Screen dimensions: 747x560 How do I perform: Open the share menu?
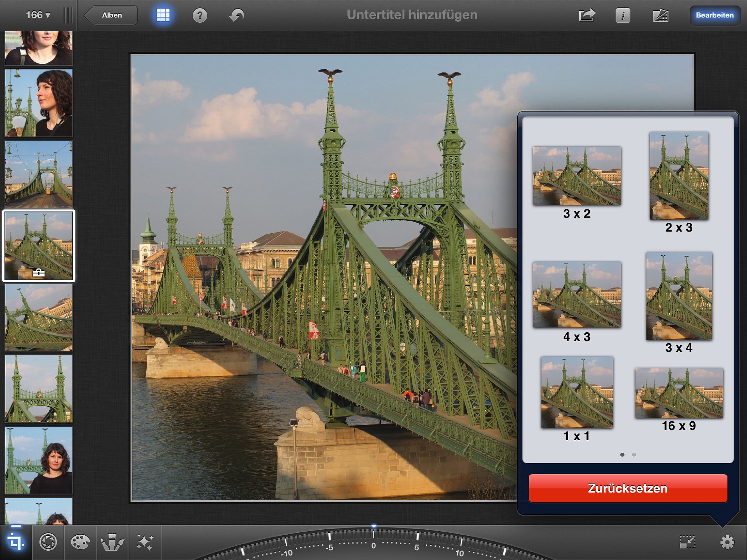pyautogui.click(x=587, y=15)
